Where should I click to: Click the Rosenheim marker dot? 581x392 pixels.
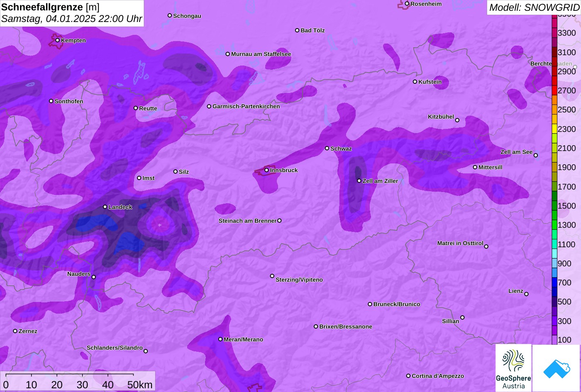pyautogui.click(x=407, y=4)
